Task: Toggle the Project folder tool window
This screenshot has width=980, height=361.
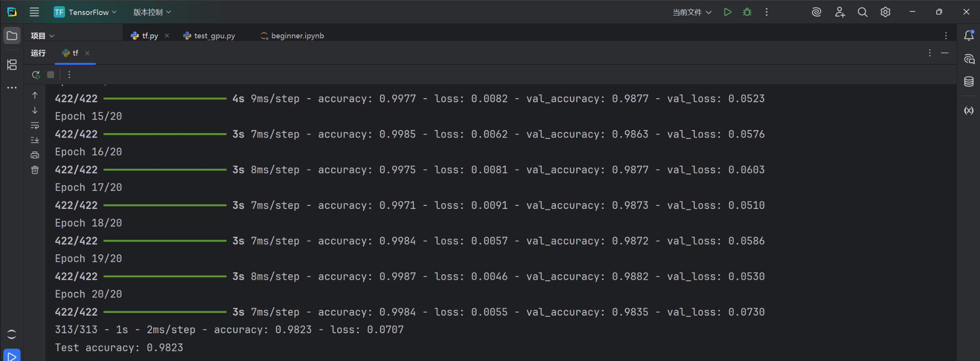Action: (12, 36)
